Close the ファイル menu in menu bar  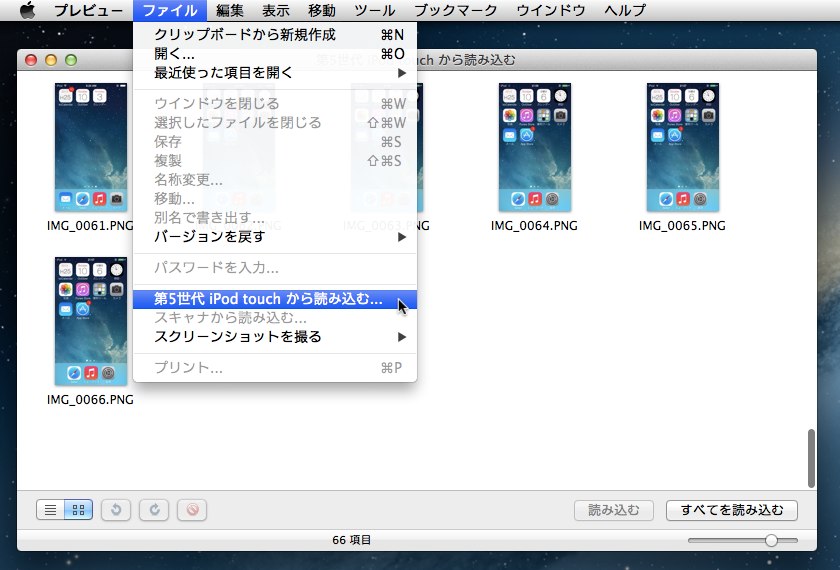(170, 10)
